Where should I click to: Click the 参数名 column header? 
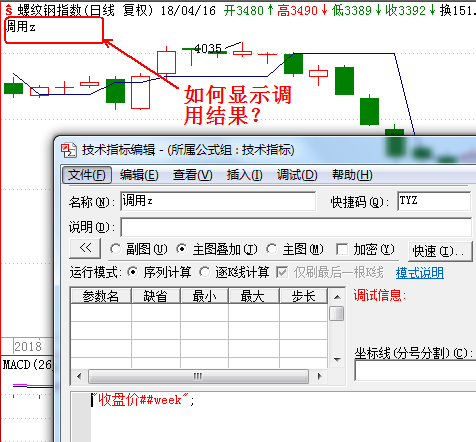click(x=101, y=296)
